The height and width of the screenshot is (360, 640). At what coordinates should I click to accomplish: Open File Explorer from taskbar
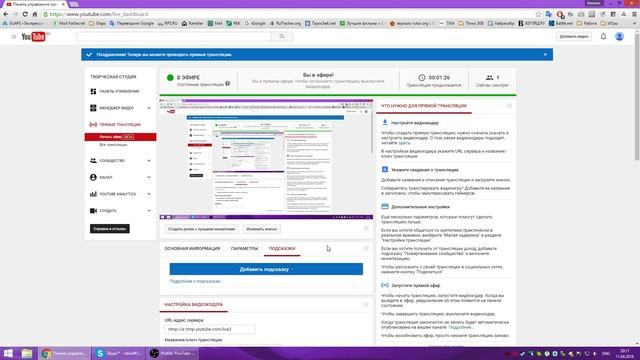[x=27, y=353]
